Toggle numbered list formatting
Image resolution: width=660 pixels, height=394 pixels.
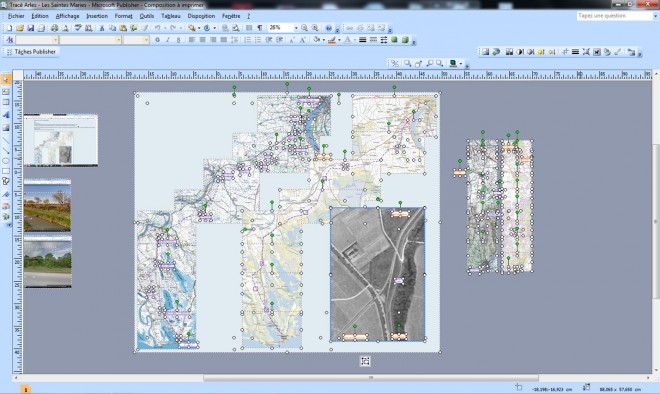click(x=248, y=40)
